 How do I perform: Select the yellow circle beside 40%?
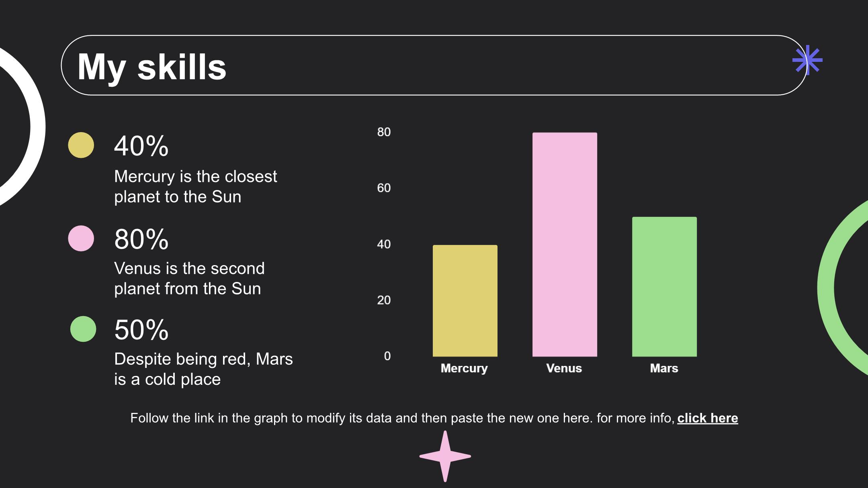81,145
